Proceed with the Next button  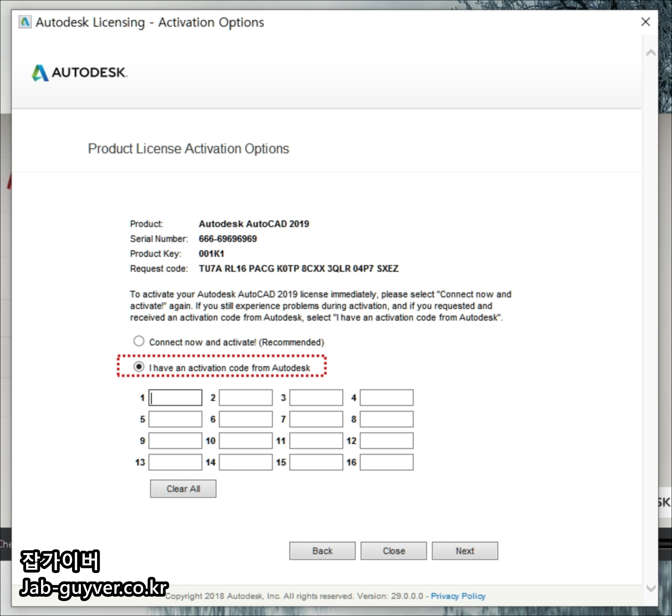pyautogui.click(x=465, y=551)
